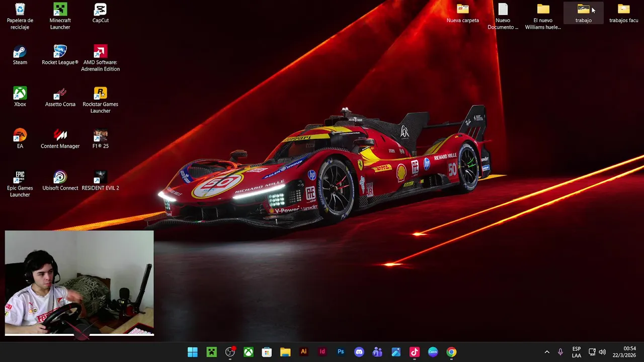644x362 pixels.
Task: Select the Rocket League desktop shortcut
Action: 60,55
